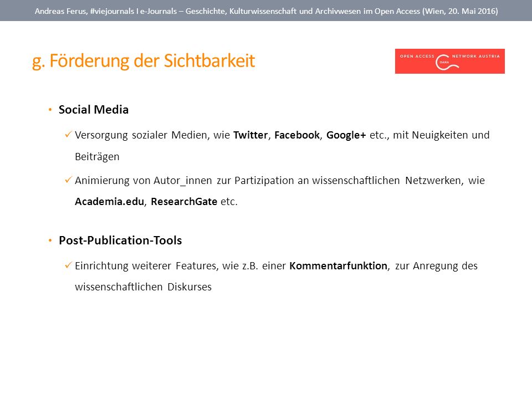The width and height of the screenshot is (532, 399).
Task: Click the text 'Versorgung sozialer Medien'
Action: (141, 135)
